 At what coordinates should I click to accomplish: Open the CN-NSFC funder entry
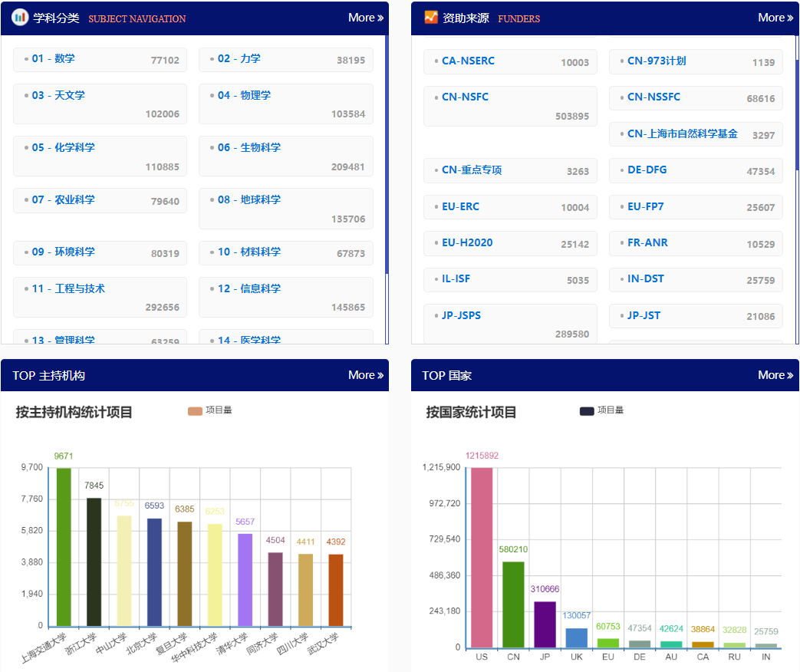465,97
